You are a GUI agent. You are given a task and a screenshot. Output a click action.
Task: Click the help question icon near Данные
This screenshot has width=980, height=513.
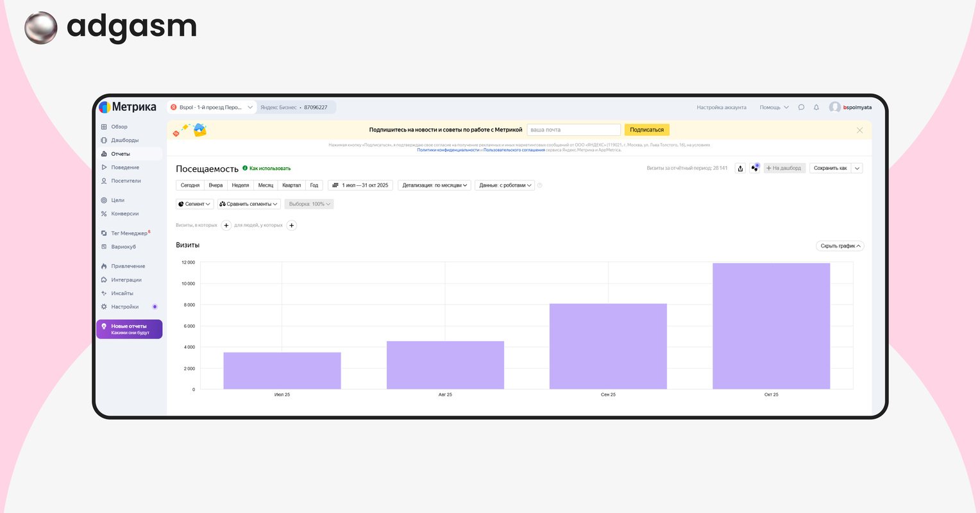coord(540,185)
